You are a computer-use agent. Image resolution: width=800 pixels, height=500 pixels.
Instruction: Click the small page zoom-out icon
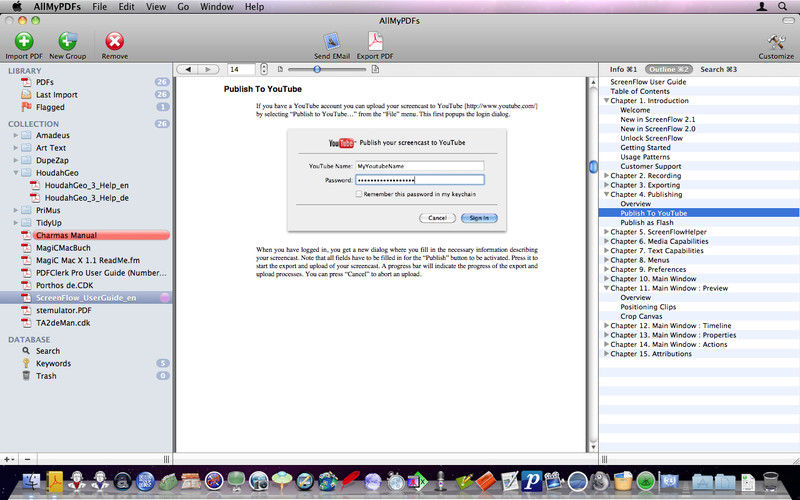(x=280, y=69)
